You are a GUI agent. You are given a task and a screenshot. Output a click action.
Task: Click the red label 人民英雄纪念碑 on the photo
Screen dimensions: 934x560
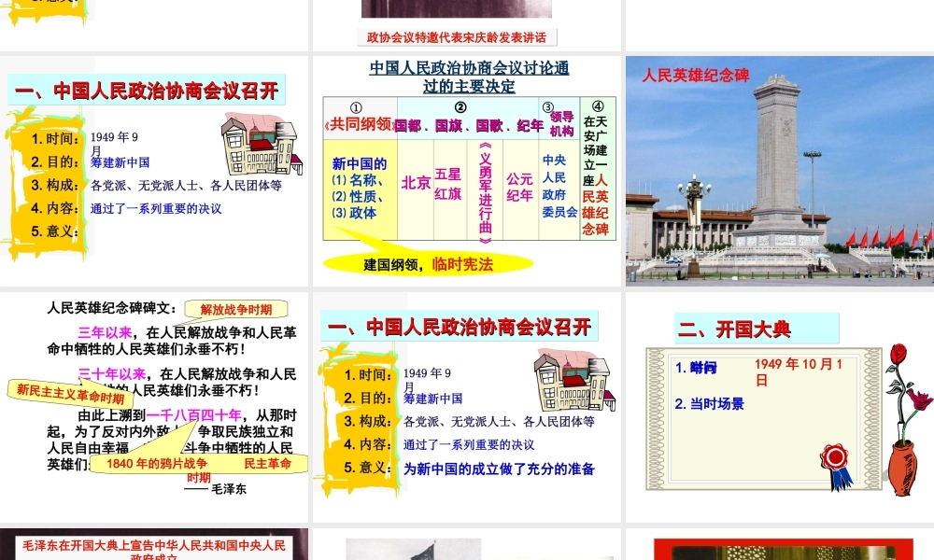click(695, 75)
